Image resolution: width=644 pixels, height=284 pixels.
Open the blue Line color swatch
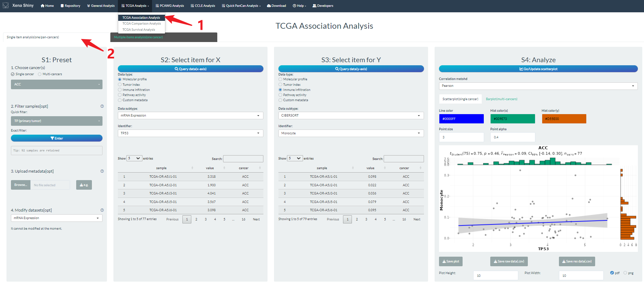point(461,119)
